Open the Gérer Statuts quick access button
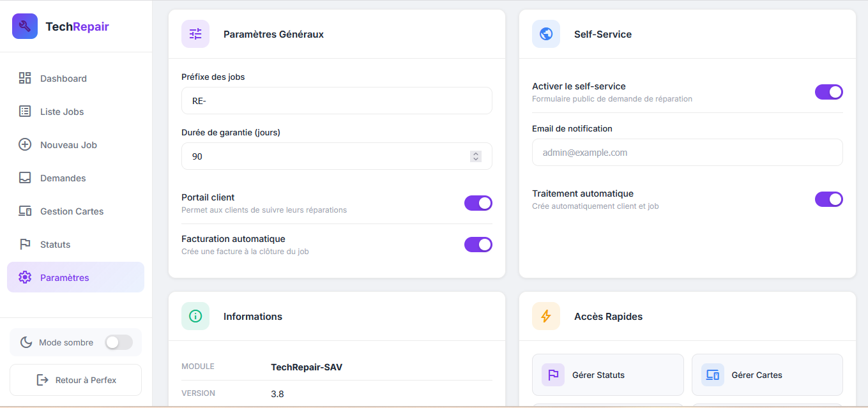Image resolution: width=868 pixels, height=408 pixels. [607, 375]
